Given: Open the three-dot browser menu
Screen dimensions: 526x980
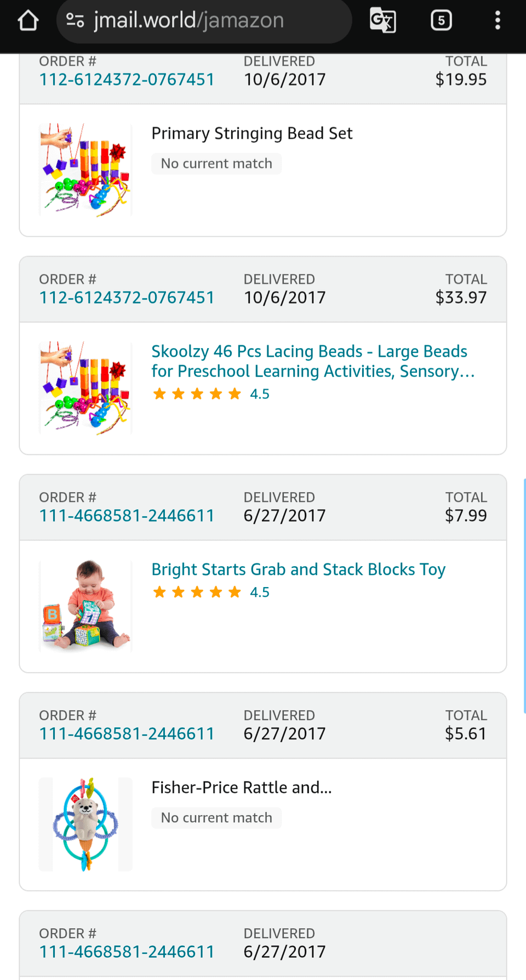Looking at the screenshot, I should pos(498,21).
